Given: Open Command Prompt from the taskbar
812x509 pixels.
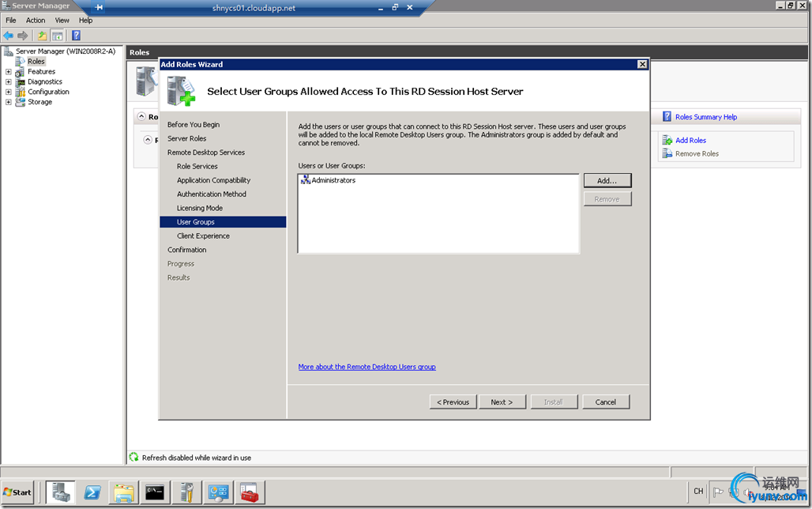Looking at the screenshot, I should pyautogui.click(x=155, y=492).
